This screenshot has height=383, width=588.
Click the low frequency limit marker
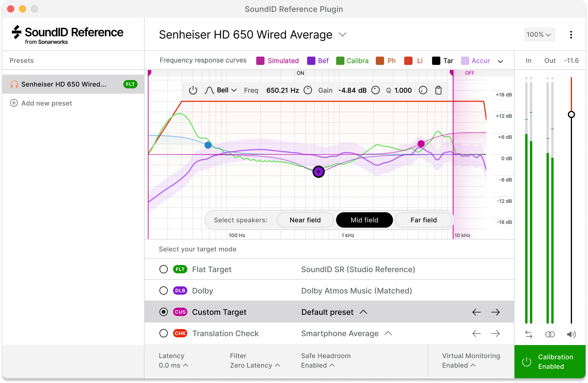(x=150, y=73)
